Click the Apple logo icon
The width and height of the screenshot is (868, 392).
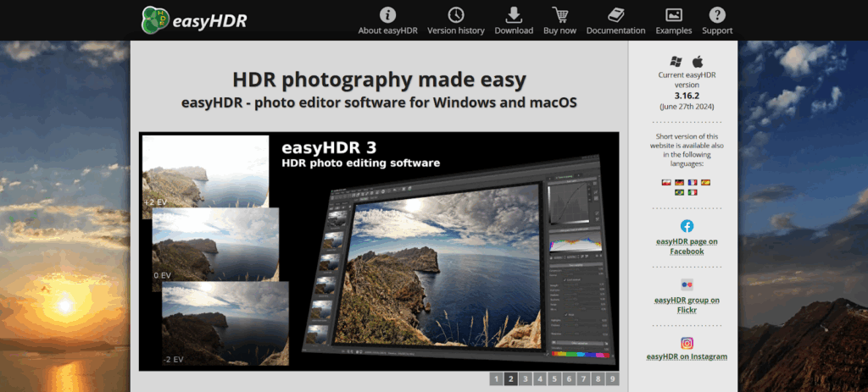698,61
